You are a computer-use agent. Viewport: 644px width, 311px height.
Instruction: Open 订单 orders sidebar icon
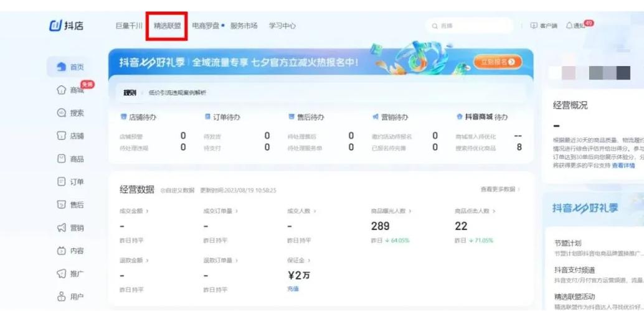[61, 182]
